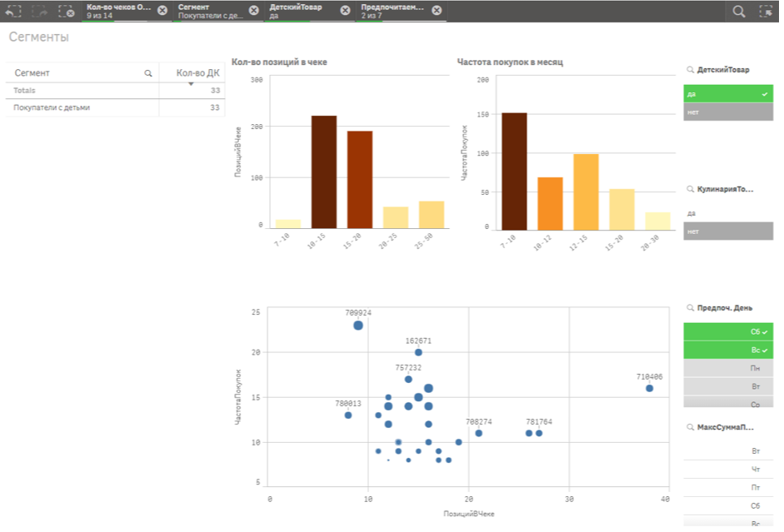
Task: Click search icon beside ДетскийТовар filter
Action: coord(691,70)
